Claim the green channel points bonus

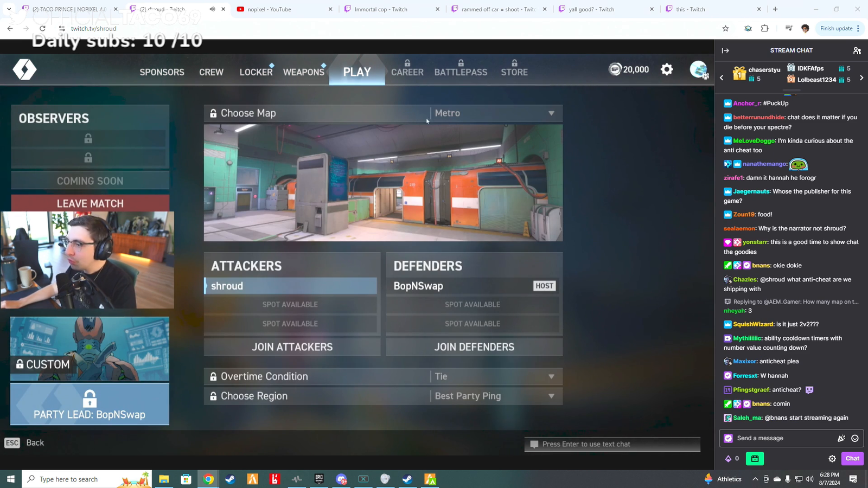pos(755,459)
